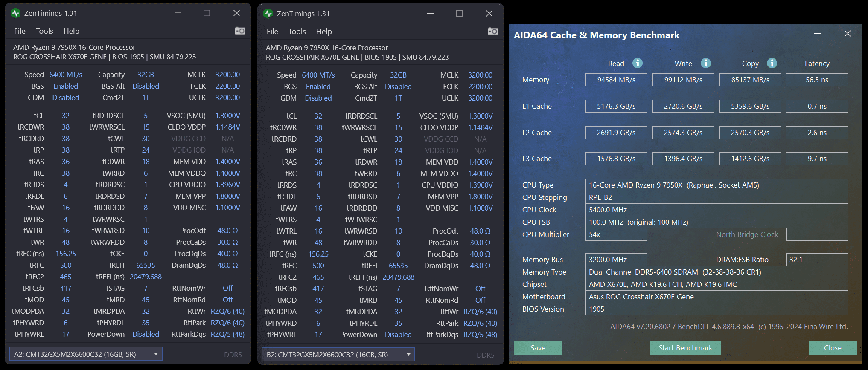This screenshot has width=868, height=370.
Task: Minimize the AIDA64 benchmark window
Action: tap(817, 34)
